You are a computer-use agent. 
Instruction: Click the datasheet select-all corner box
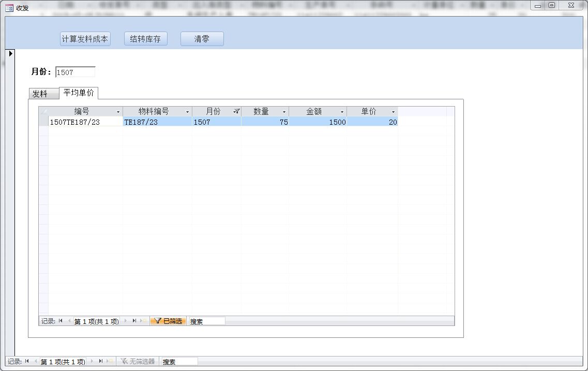43,111
